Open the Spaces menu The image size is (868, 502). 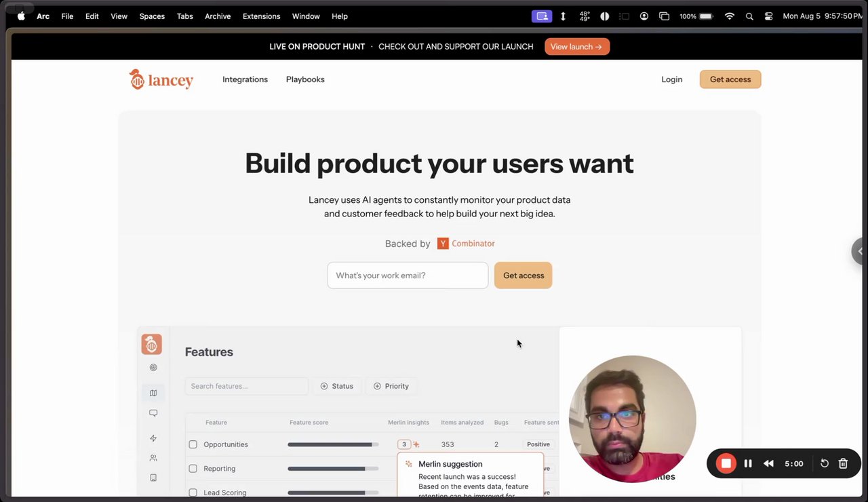pyautogui.click(x=152, y=16)
